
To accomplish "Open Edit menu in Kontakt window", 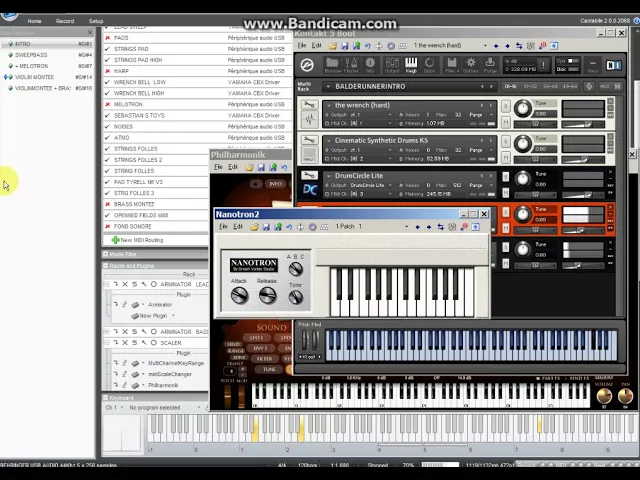I will (317, 45).
